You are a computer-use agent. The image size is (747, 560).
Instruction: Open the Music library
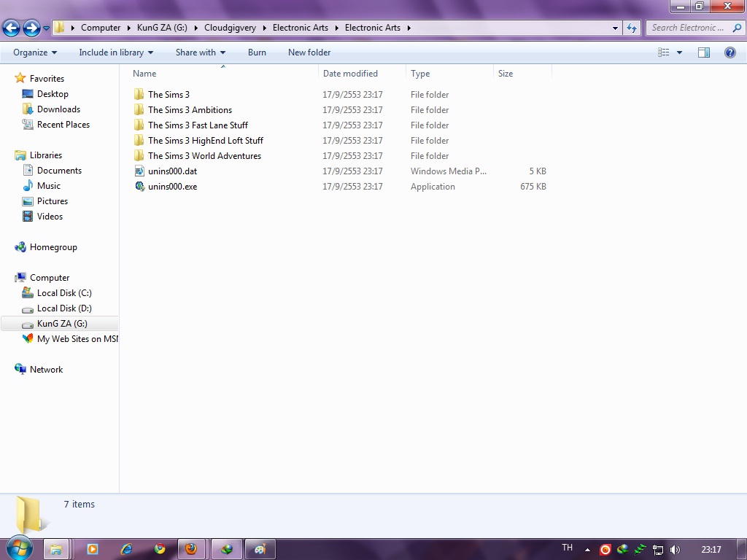[x=49, y=185]
